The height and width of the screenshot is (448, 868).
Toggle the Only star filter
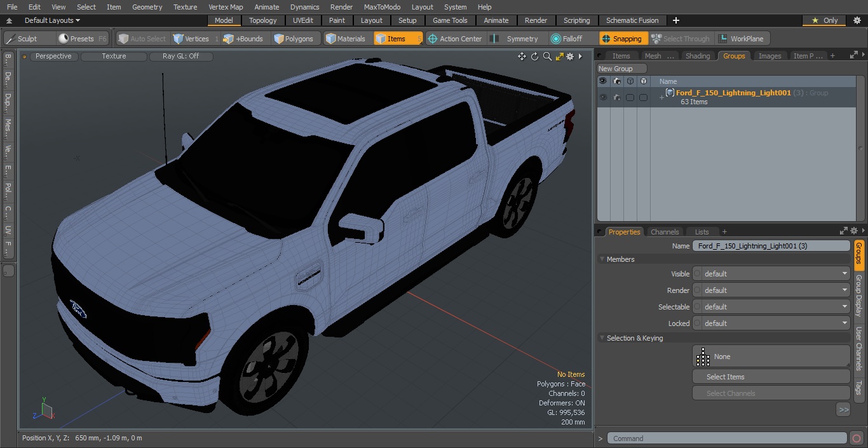825,20
